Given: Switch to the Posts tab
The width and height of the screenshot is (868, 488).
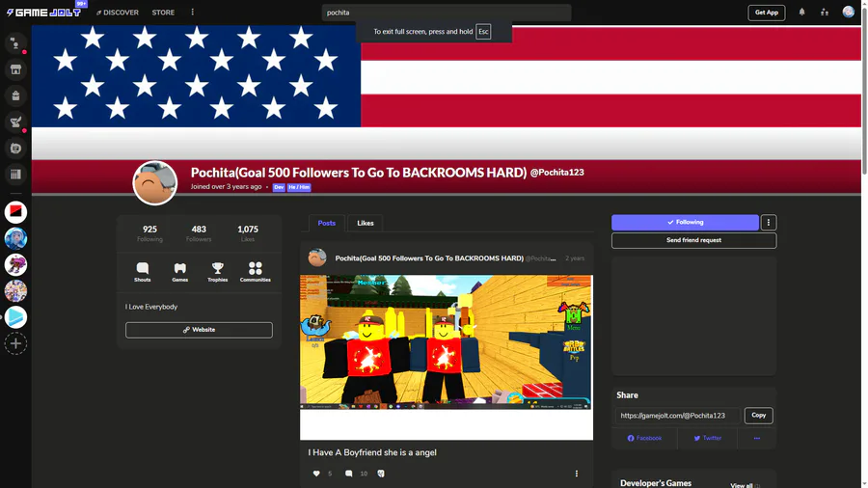Looking at the screenshot, I should (327, 223).
